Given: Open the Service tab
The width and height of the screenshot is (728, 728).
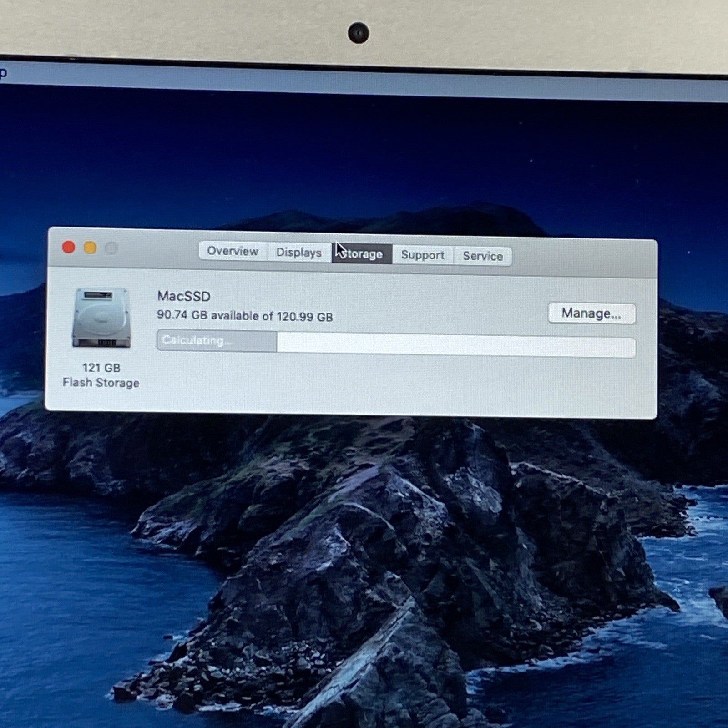Looking at the screenshot, I should tap(483, 256).
